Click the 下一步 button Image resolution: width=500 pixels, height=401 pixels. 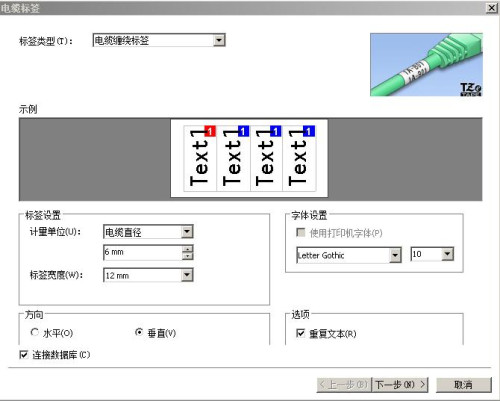click(400, 385)
